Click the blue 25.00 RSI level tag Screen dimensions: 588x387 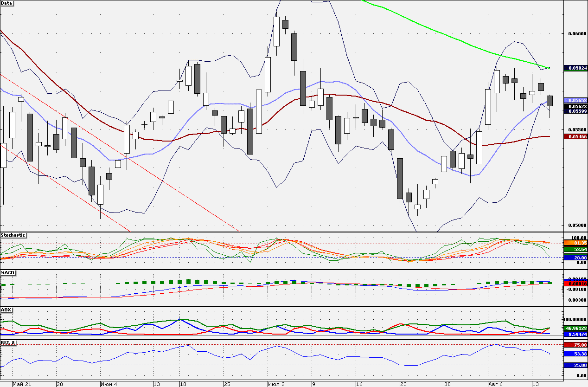[x=575, y=365]
